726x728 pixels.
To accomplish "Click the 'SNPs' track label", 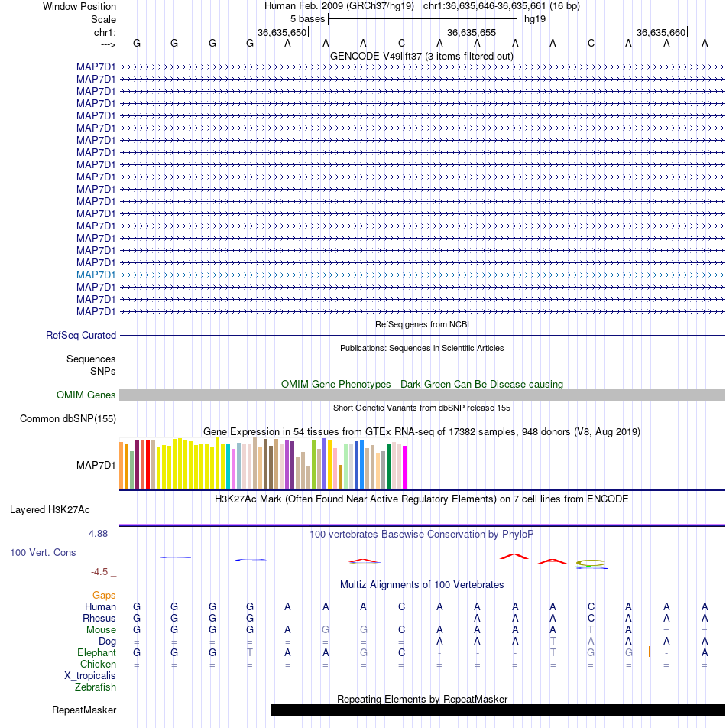I will pyautogui.click(x=103, y=371).
